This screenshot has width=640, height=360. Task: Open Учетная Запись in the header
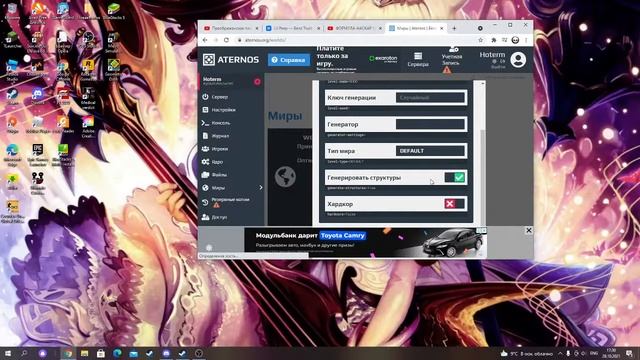452,60
